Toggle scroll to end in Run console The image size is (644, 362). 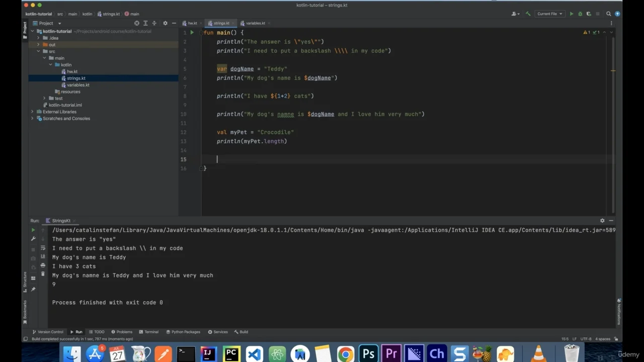[x=43, y=257]
